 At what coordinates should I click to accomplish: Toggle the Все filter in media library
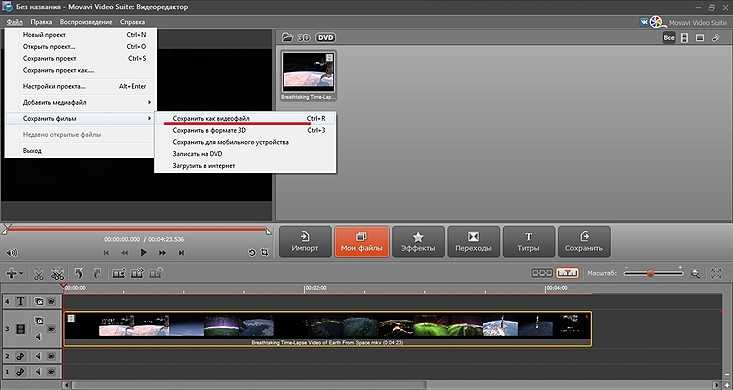(x=669, y=38)
